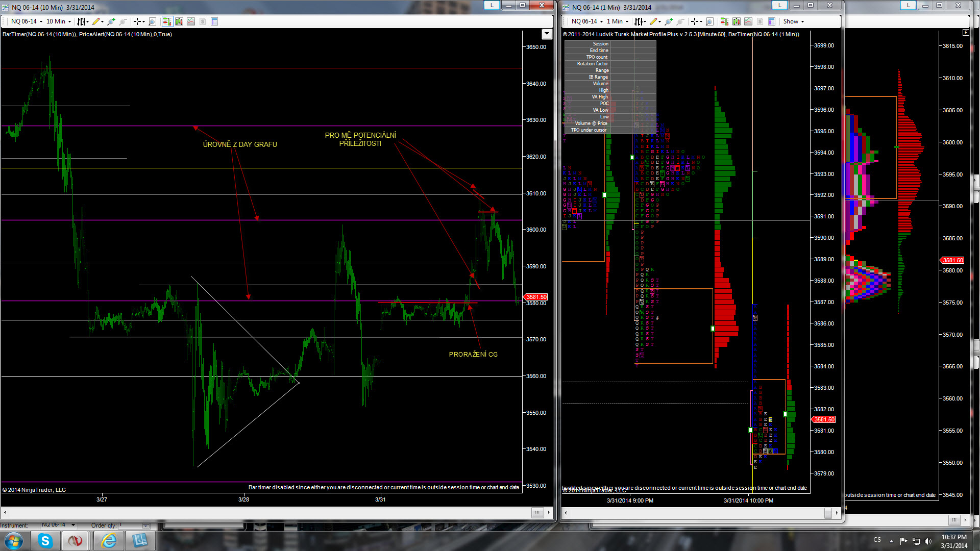Open Indicators icon in 10 Min chart
Image resolution: width=980 pixels, height=551 pixels.
[191, 21]
